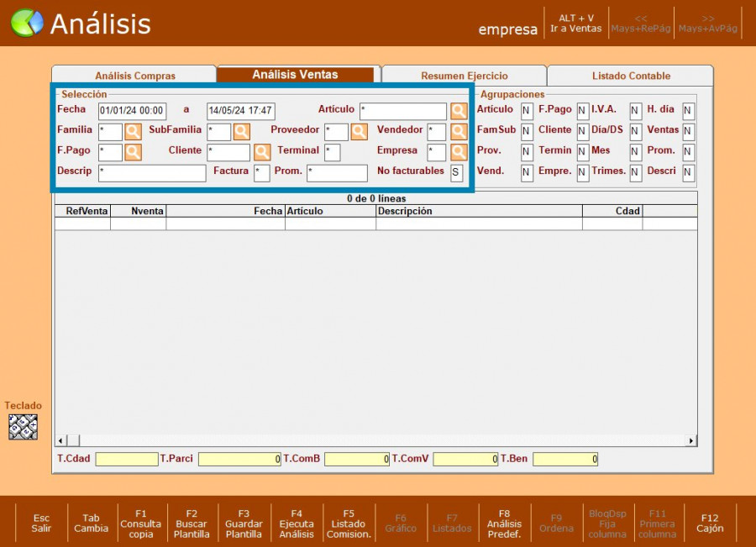Click the magnifier icon beside Familia field

coord(133,131)
